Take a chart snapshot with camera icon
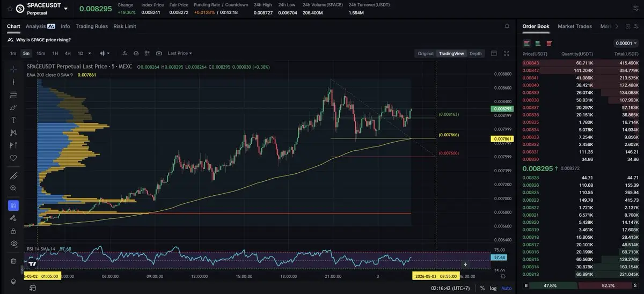 tap(159, 54)
